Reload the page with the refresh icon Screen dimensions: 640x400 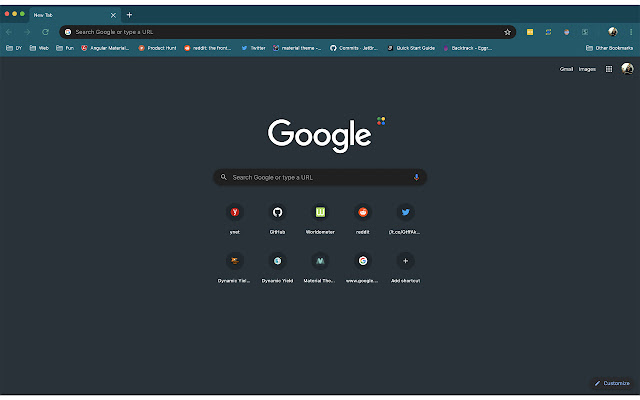click(x=45, y=32)
